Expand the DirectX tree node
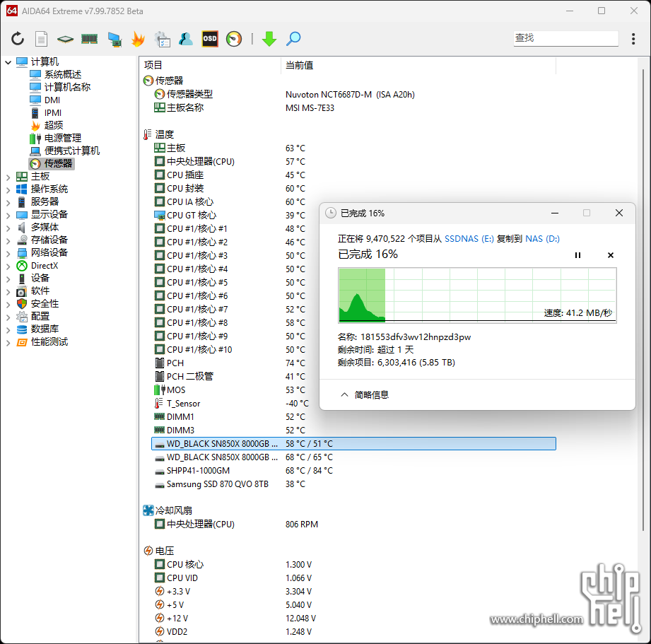Screen dimensions: 651x644 (8, 267)
